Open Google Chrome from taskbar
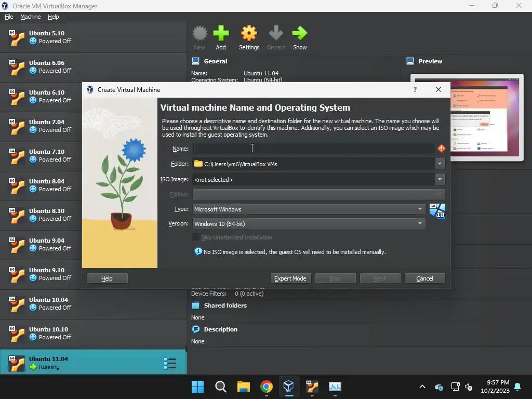Screen dimensions: 532x399 pyautogui.click(x=267, y=387)
